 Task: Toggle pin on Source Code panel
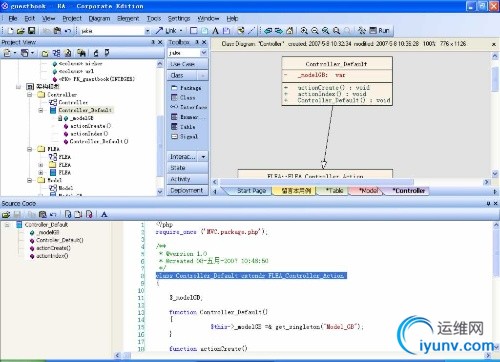tap(488, 203)
